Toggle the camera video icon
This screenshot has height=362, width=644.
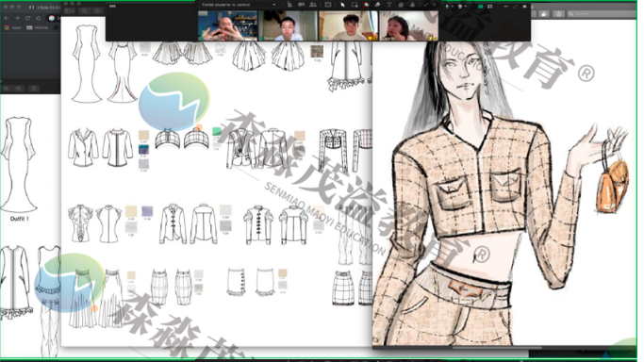[301, 5]
